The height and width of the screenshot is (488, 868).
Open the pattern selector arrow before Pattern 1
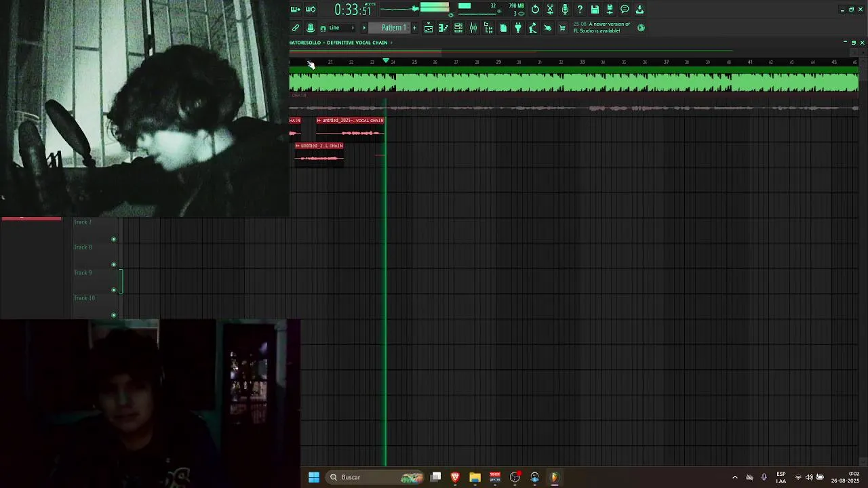pyautogui.click(x=364, y=28)
